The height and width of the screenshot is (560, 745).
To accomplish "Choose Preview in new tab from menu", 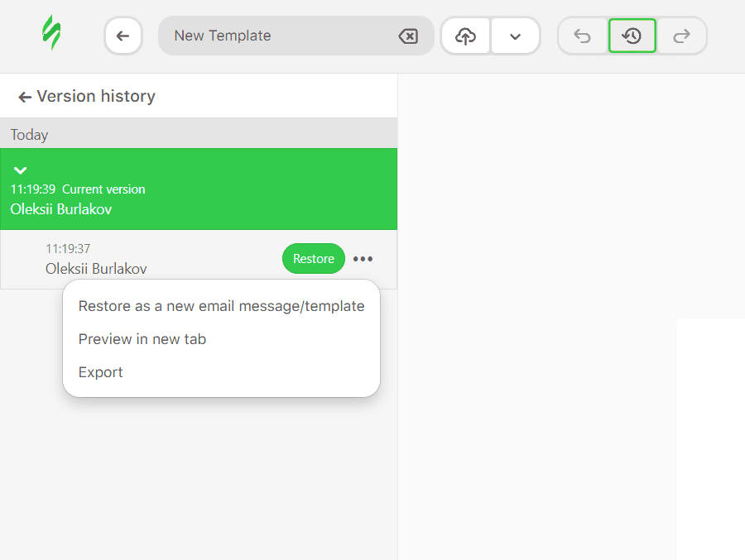I will click(142, 339).
